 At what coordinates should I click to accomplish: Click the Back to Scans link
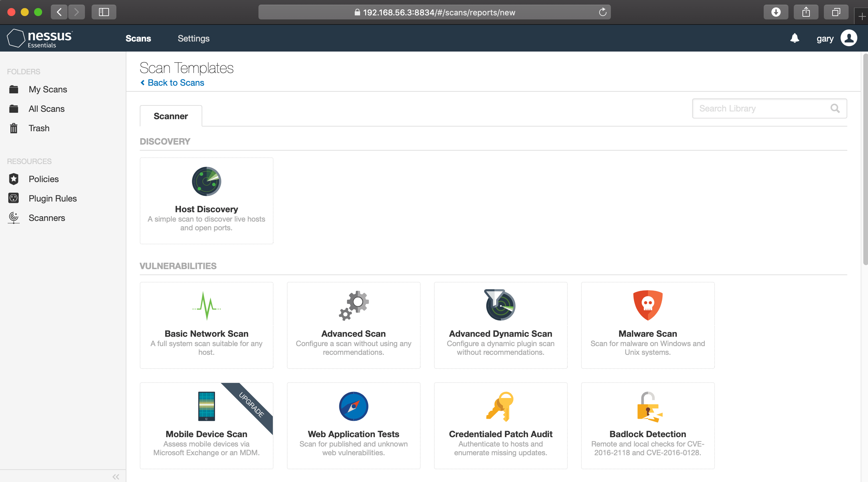pos(176,83)
